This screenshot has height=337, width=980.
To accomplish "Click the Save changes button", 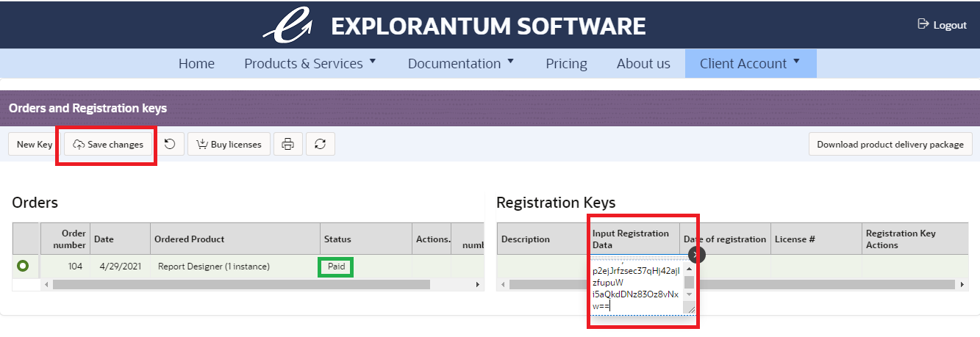I will (108, 144).
